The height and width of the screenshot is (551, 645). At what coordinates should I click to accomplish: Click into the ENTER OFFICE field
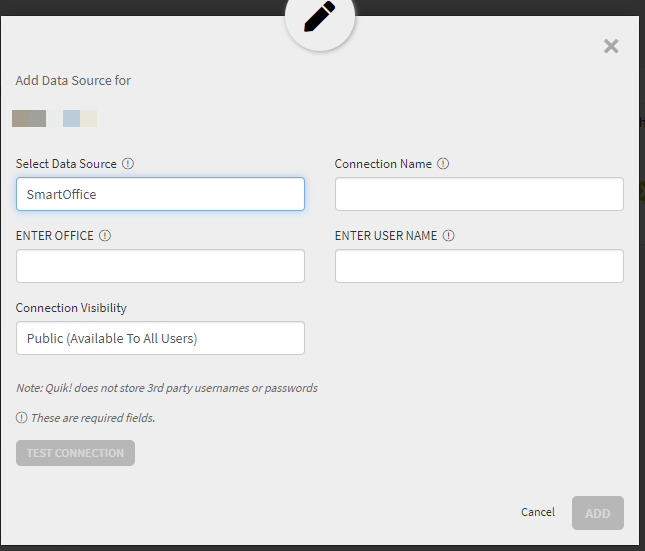coord(160,266)
